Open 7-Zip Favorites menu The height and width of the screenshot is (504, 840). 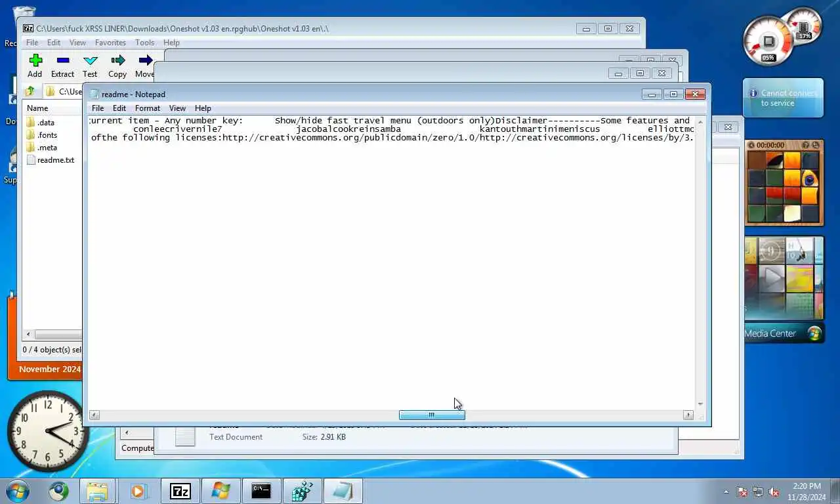point(110,43)
